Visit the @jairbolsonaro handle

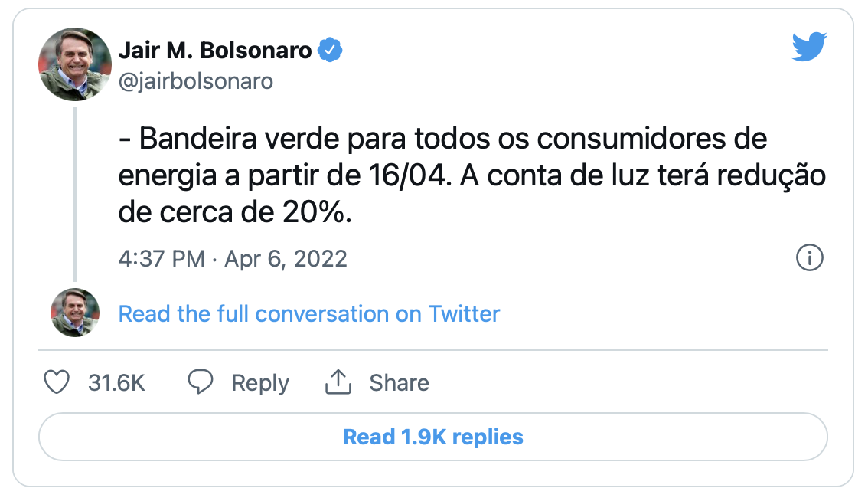point(195,81)
